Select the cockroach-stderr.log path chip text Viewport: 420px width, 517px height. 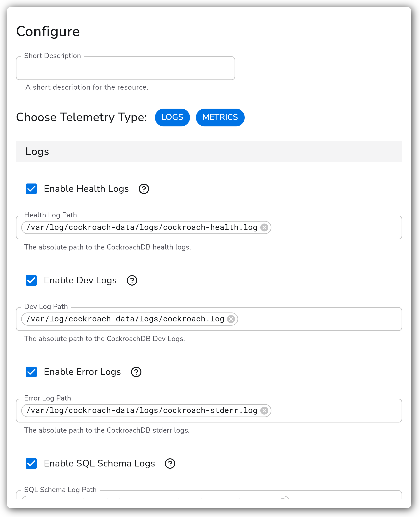click(142, 411)
